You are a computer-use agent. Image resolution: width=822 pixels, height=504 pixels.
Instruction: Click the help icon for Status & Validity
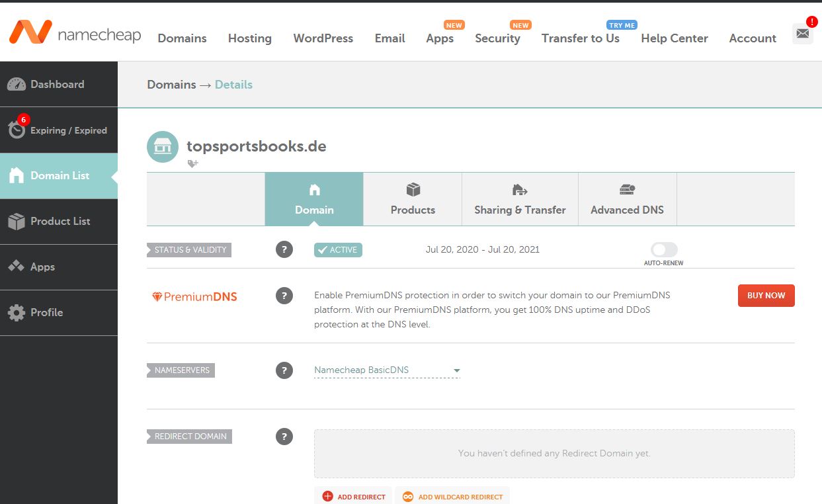284,249
